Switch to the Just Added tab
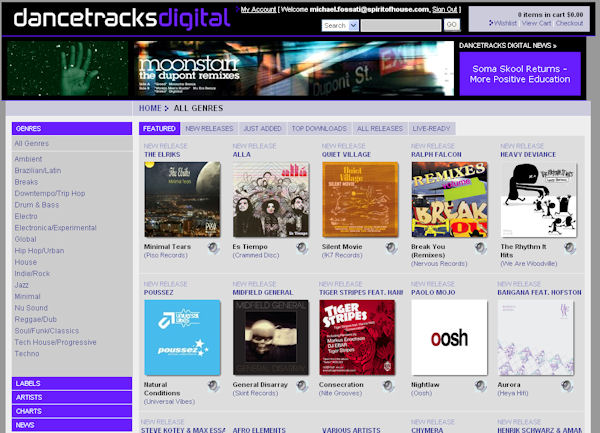The height and width of the screenshot is (433, 600). tap(262, 129)
